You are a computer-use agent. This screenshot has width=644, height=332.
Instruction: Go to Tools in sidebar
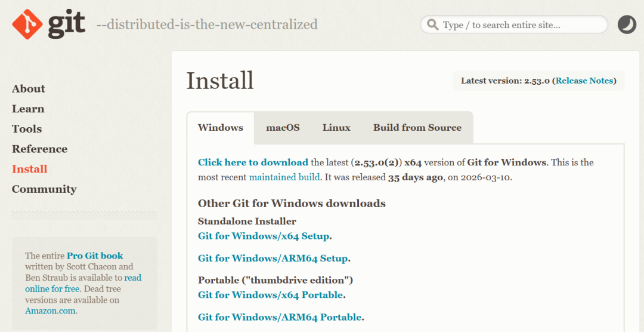click(27, 129)
